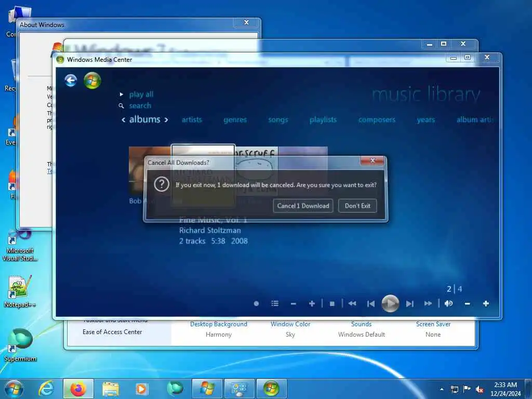
Task: Open Desktop Background in Personalization window
Action: (219, 324)
